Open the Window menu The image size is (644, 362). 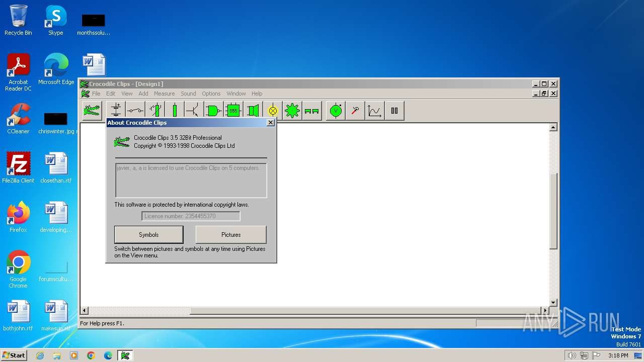(236, 94)
